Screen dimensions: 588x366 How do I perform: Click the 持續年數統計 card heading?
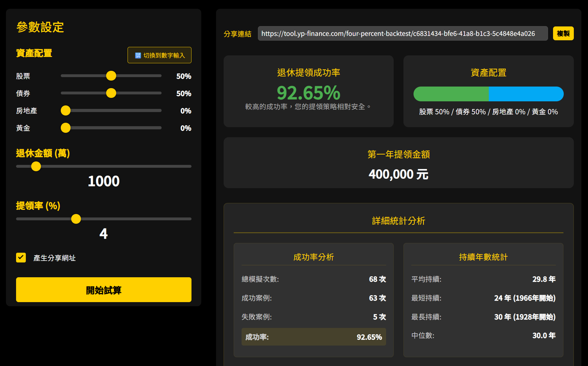[483, 257]
